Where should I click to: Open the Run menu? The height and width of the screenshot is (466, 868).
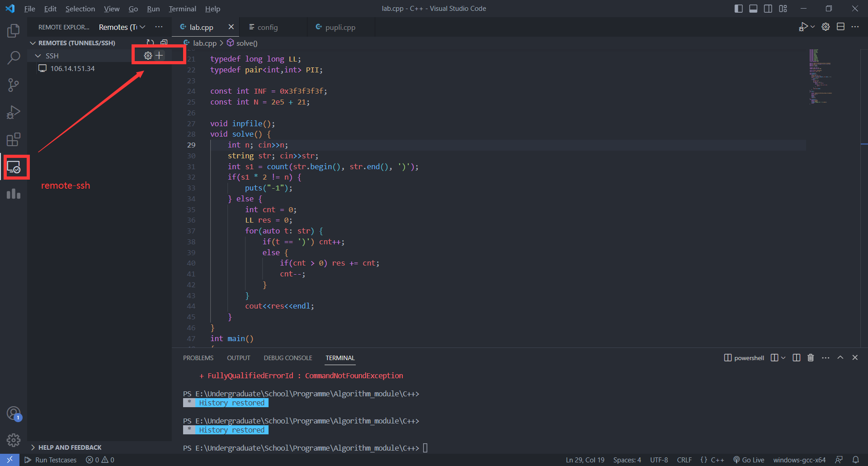tap(153, 9)
